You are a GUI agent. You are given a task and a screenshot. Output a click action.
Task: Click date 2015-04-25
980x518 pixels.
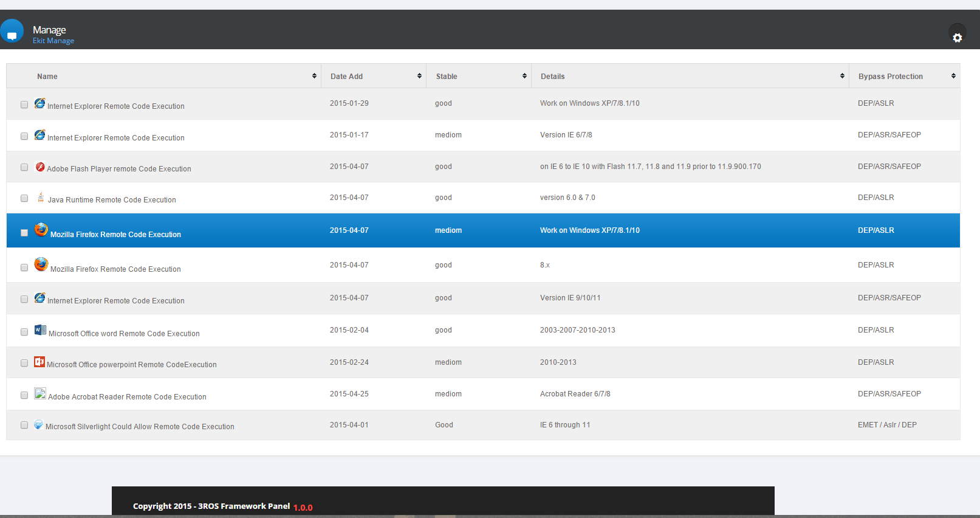tap(349, 394)
